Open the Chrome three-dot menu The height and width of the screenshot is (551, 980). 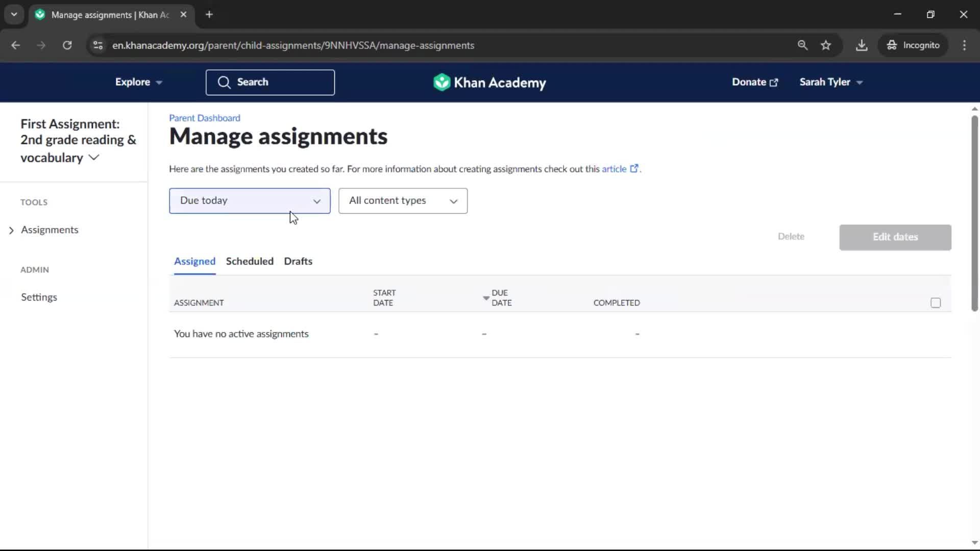click(x=964, y=45)
